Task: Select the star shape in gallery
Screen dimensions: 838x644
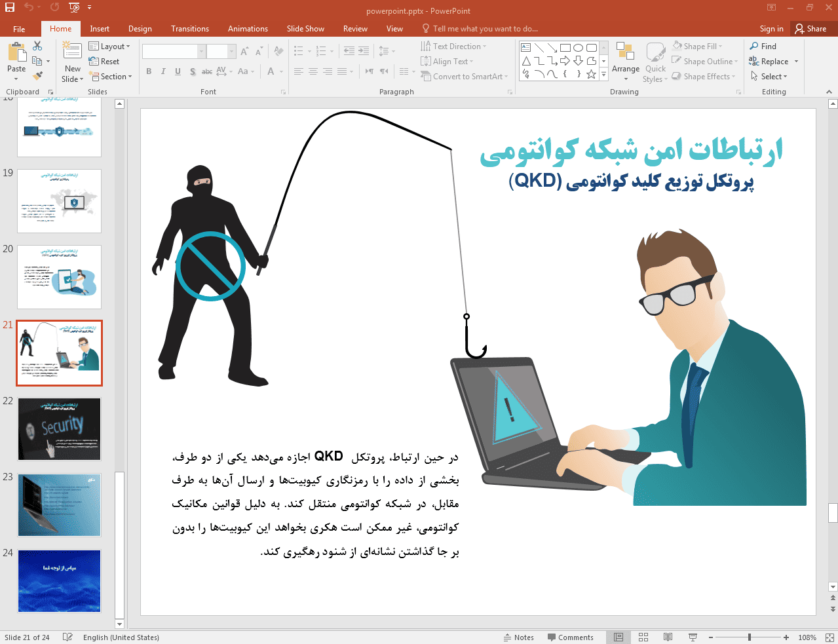Action: [591, 74]
